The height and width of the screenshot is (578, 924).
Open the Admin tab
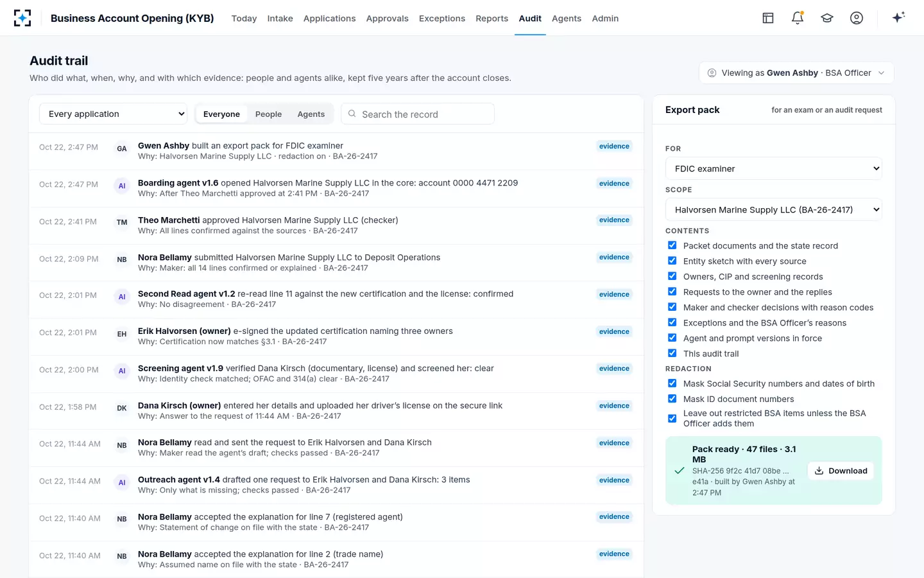coord(605,18)
